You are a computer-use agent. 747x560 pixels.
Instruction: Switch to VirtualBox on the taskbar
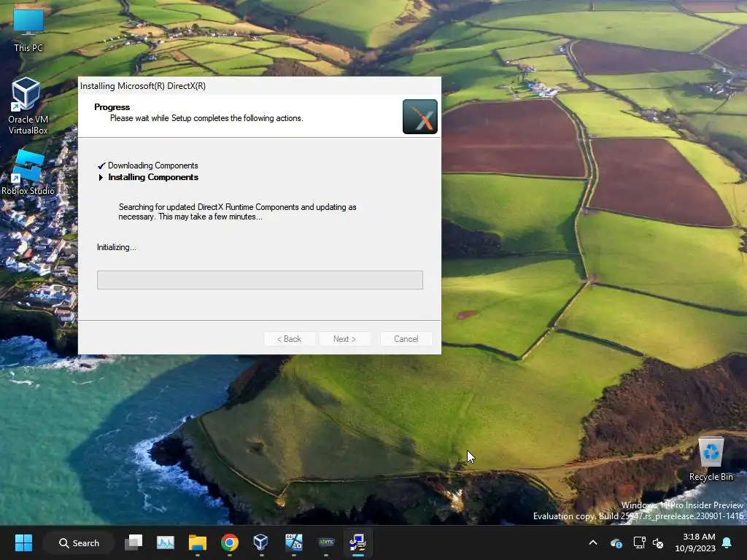tap(261, 542)
